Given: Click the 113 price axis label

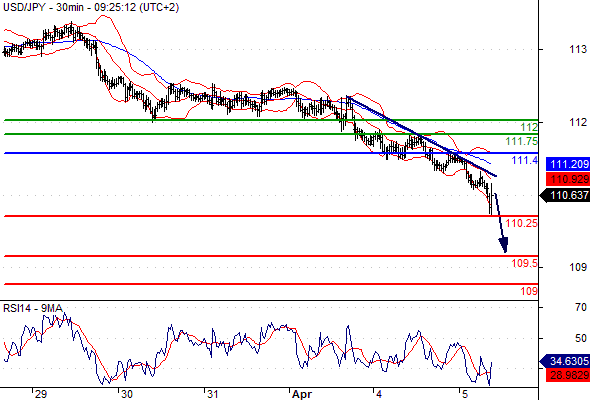Looking at the screenshot, I should (578, 49).
